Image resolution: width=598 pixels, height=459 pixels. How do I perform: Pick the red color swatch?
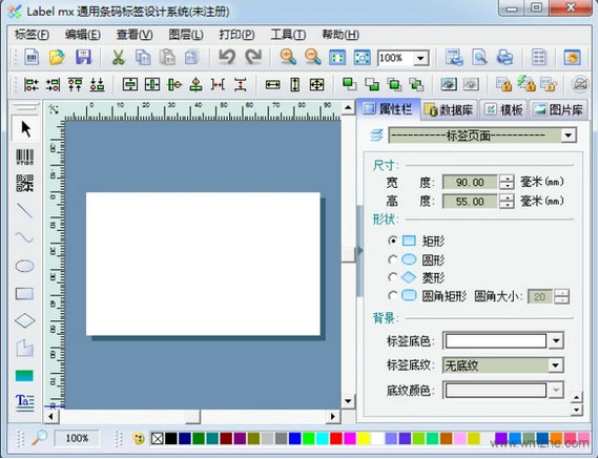(x=336, y=438)
